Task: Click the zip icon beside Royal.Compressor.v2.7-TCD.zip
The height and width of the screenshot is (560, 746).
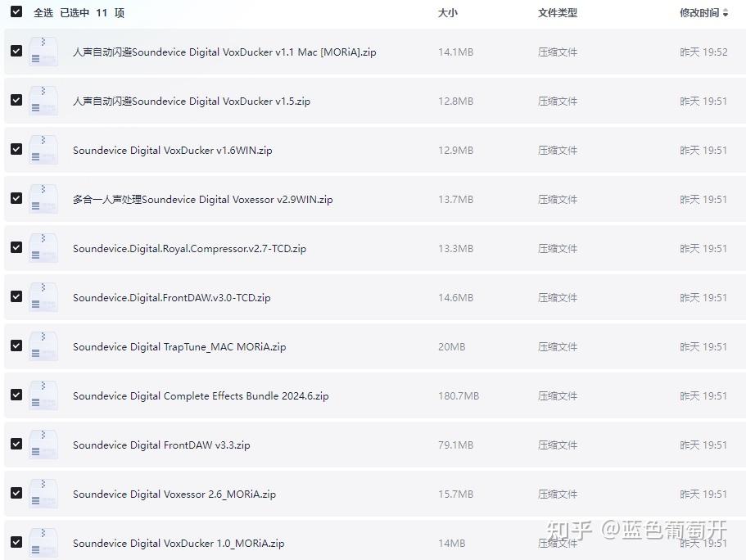Action: click(43, 248)
